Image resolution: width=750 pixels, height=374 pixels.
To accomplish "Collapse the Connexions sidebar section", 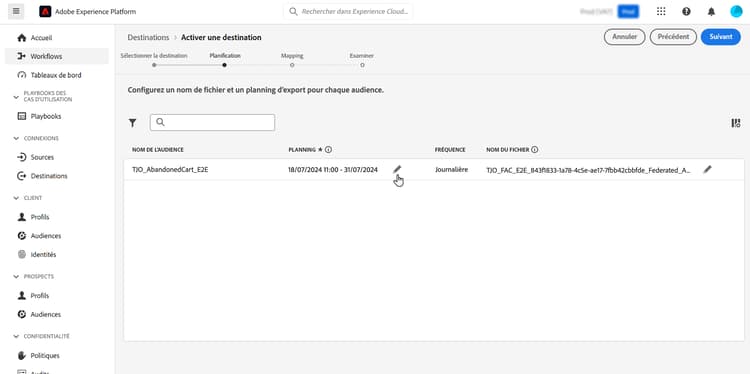I will (x=16, y=138).
